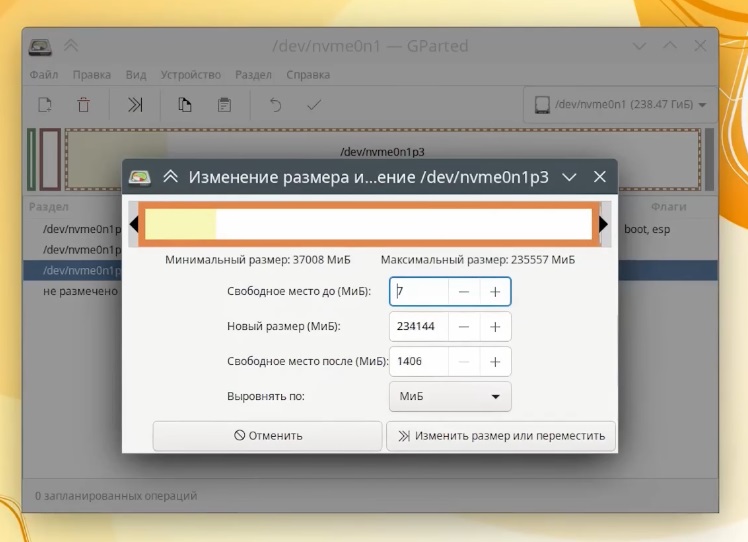The width and height of the screenshot is (748, 542).
Task: Click the left resize handle arrow of partition bar
Action: [134, 224]
